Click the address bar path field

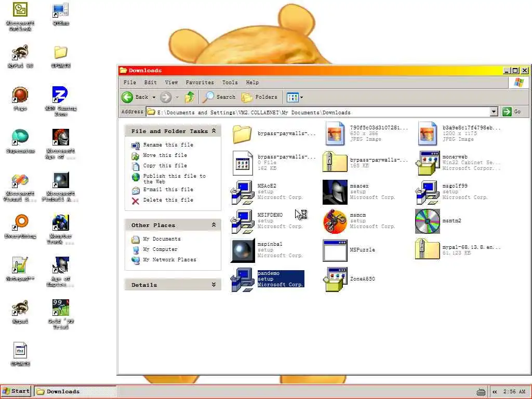tap(318, 112)
